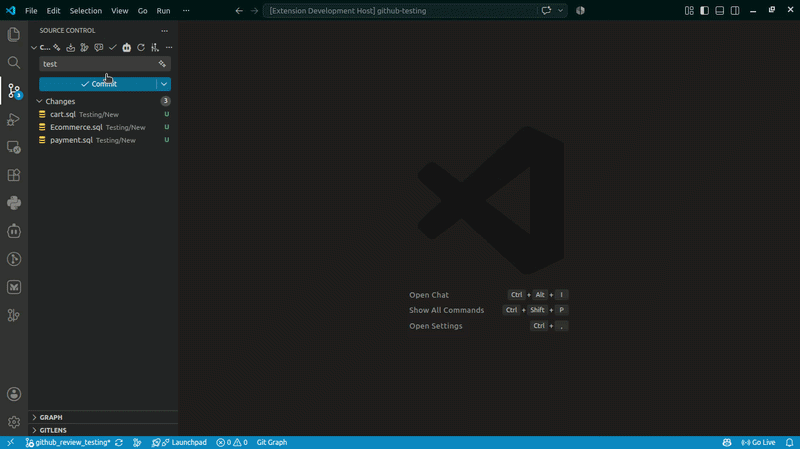This screenshot has width=800, height=449.
Task: Click the command center search box
Action: click(x=401, y=10)
